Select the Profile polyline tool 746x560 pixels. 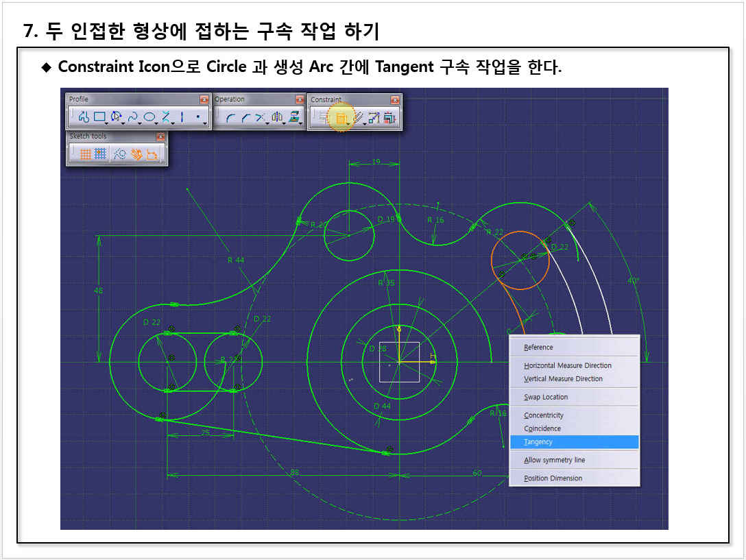(x=84, y=117)
